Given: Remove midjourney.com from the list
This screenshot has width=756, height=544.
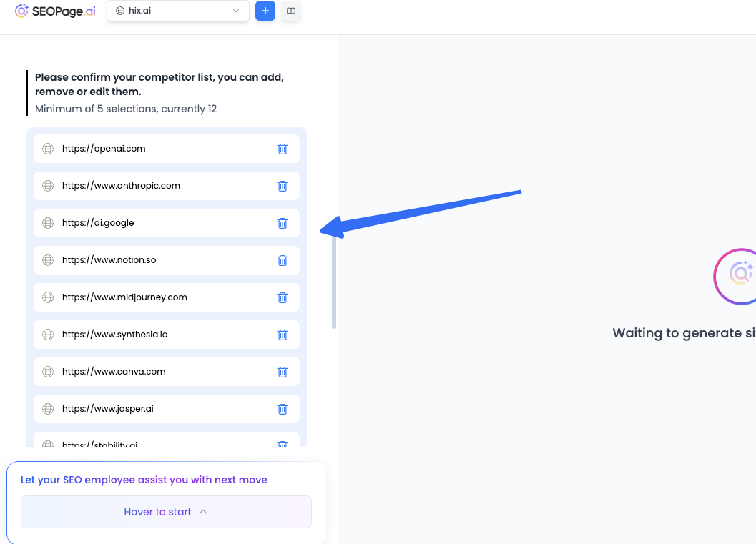Looking at the screenshot, I should [x=283, y=297].
